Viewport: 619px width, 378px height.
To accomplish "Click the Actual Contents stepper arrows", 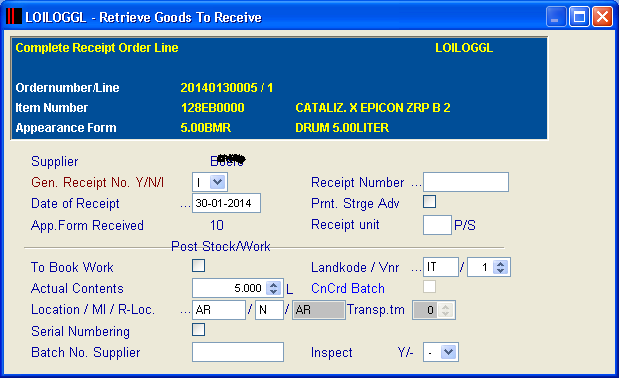I will point(273,288).
